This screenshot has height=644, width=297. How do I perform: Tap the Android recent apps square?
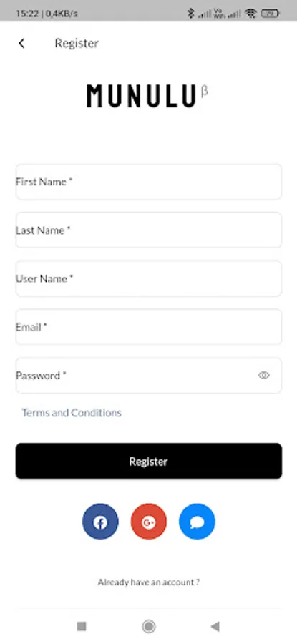coord(82,626)
